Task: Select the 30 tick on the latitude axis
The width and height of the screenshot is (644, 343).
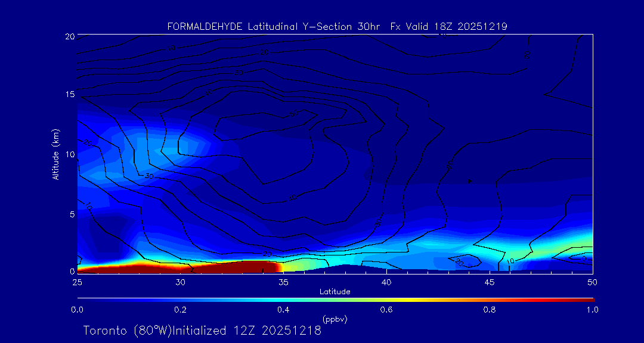Action: [180, 282]
